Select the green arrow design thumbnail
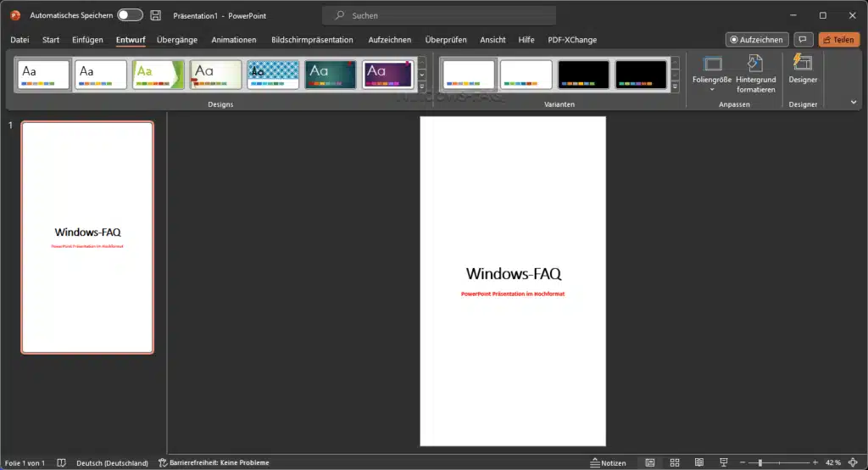This screenshot has height=470, width=868. (x=159, y=75)
